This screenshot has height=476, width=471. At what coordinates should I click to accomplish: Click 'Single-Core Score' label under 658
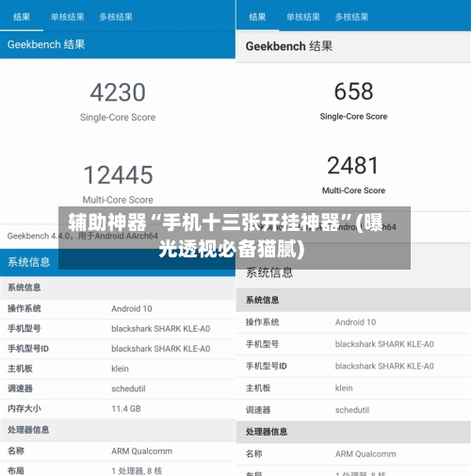point(353,116)
